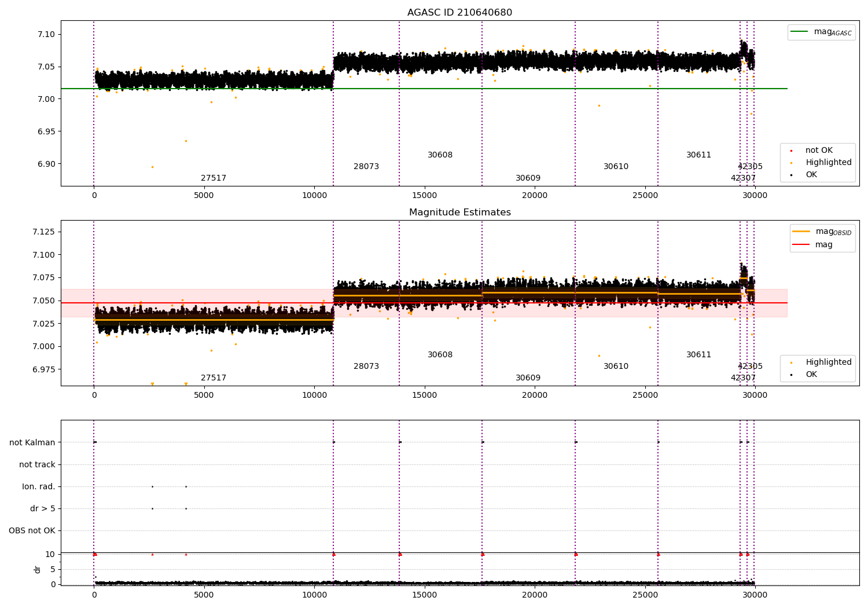Screen dimensions: 868x608
Task: Click obsid label 28073 in the top plot
Action: point(366,167)
